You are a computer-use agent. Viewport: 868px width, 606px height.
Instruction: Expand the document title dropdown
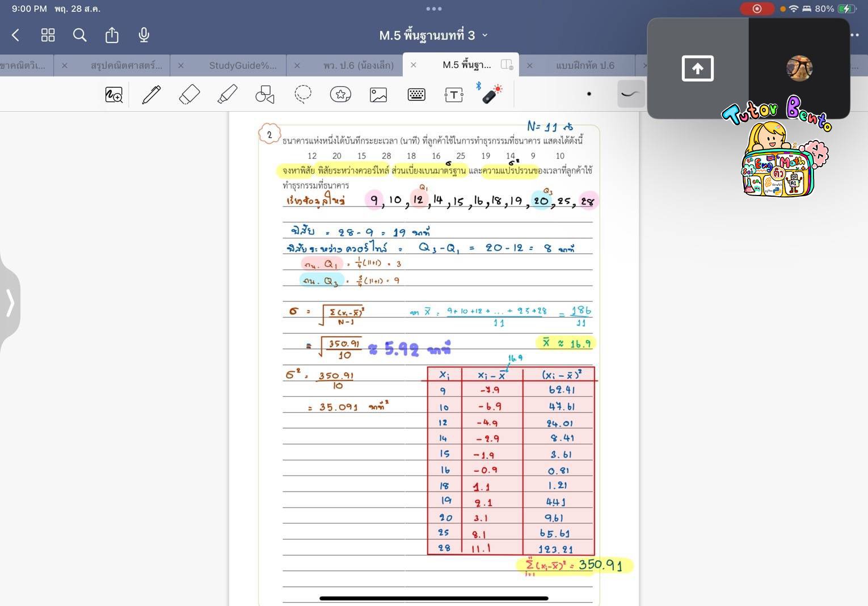click(x=485, y=35)
